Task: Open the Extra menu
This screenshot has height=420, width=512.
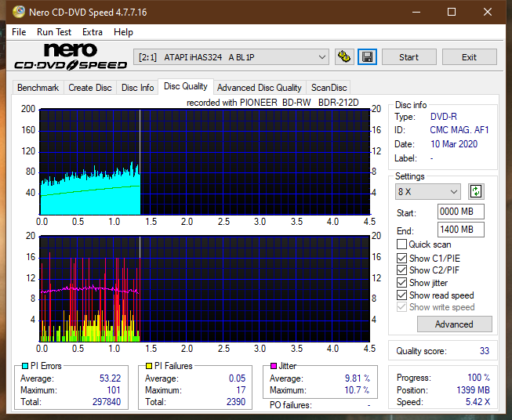Action: point(93,32)
